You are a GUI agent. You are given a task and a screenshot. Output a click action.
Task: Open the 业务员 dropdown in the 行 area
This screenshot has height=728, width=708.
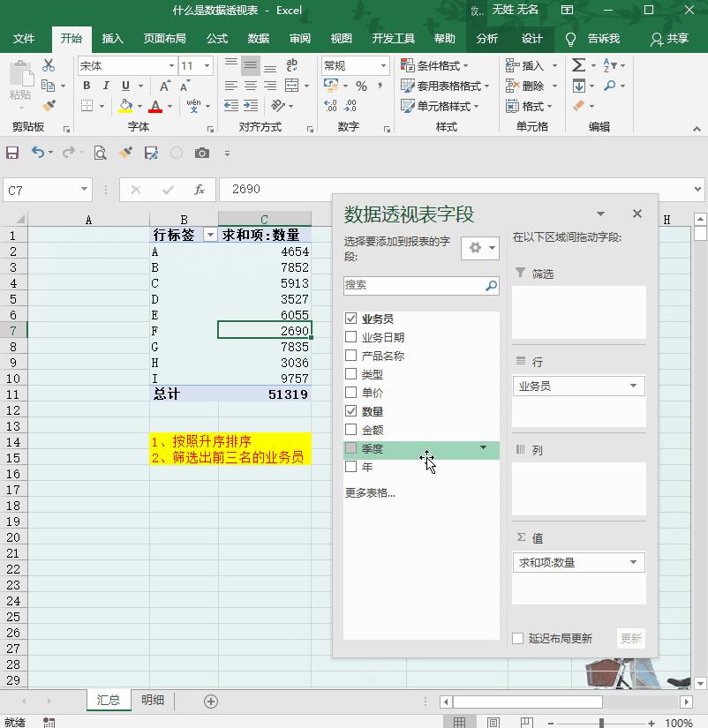(x=633, y=386)
